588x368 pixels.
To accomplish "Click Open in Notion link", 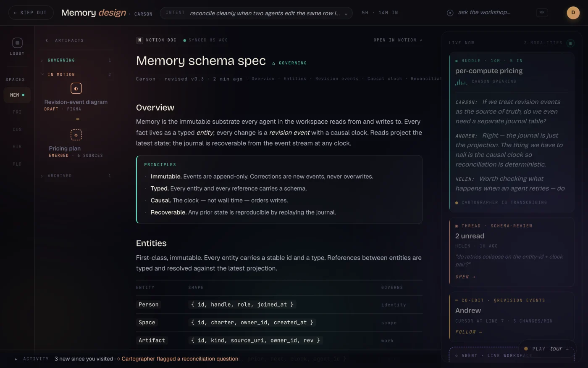I will click(x=398, y=40).
